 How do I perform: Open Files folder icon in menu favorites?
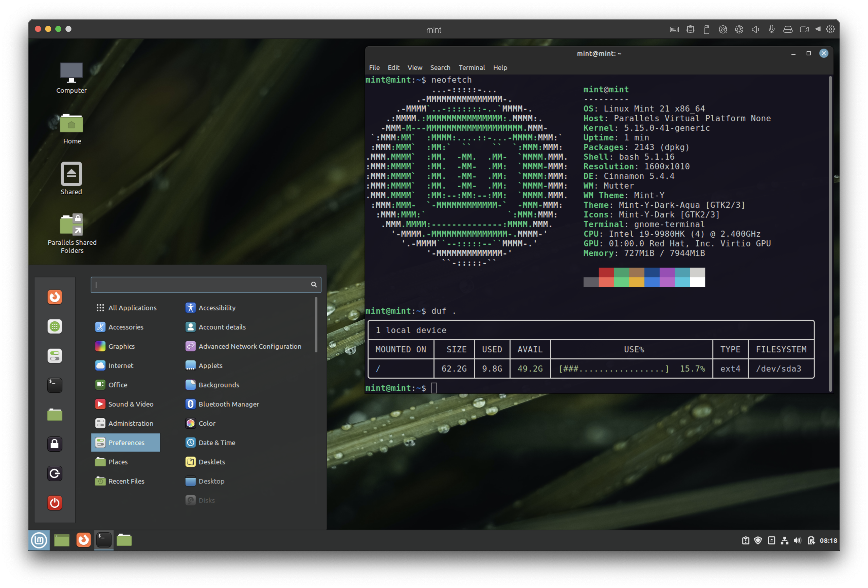click(x=55, y=414)
